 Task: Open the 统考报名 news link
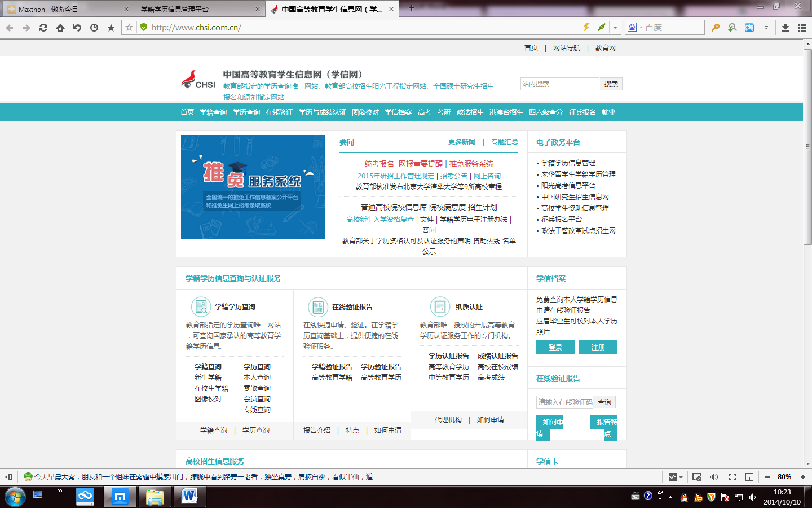pyautogui.click(x=379, y=164)
